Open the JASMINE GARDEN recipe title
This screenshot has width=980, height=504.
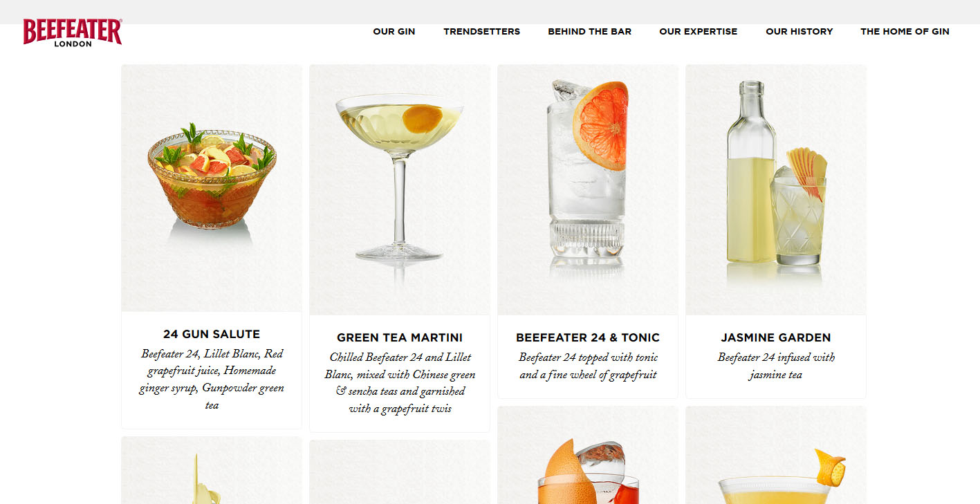point(776,338)
